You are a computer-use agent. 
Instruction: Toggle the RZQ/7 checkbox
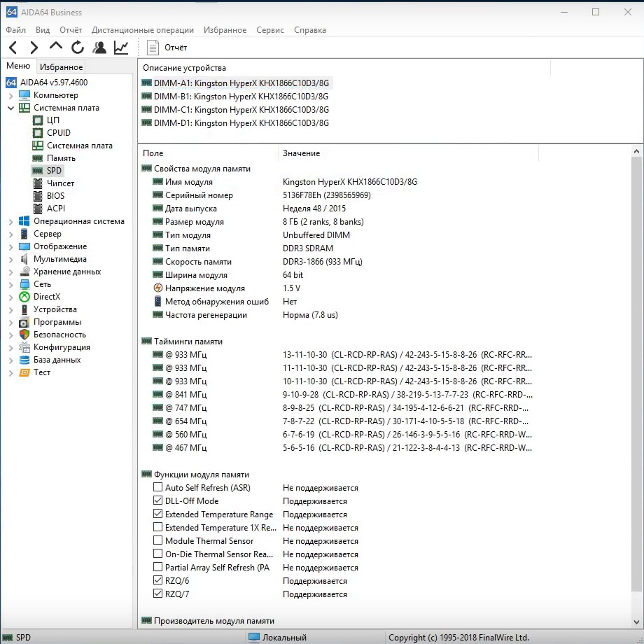coord(157,593)
